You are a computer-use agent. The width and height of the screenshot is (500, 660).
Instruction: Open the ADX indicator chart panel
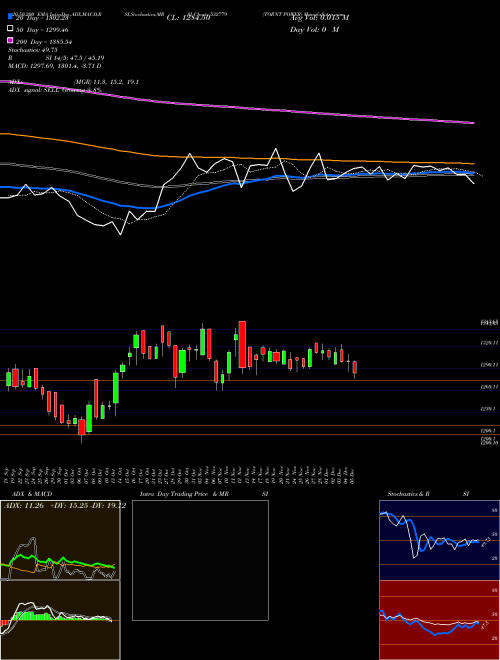[60, 540]
